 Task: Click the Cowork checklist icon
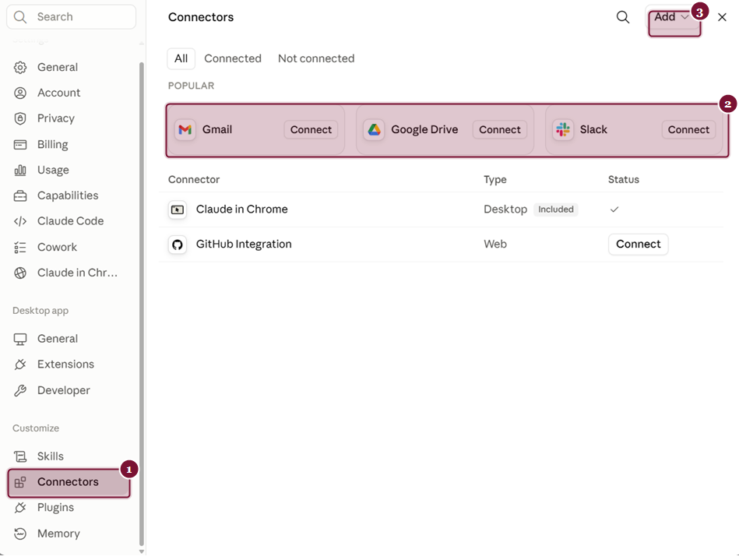coord(20,247)
